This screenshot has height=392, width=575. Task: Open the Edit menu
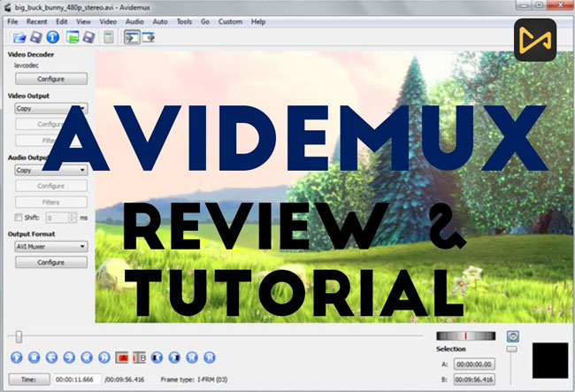click(x=62, y=21)
